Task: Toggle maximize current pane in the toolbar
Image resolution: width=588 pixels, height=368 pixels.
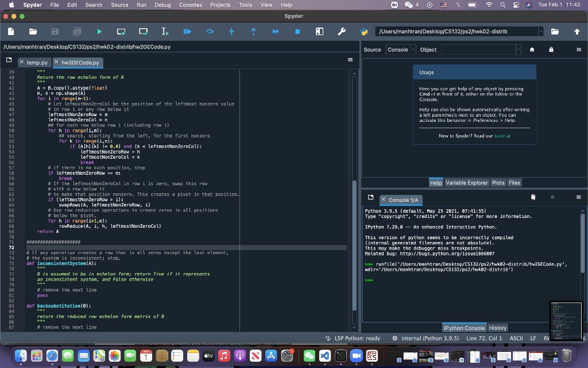Action: (319, 32)
